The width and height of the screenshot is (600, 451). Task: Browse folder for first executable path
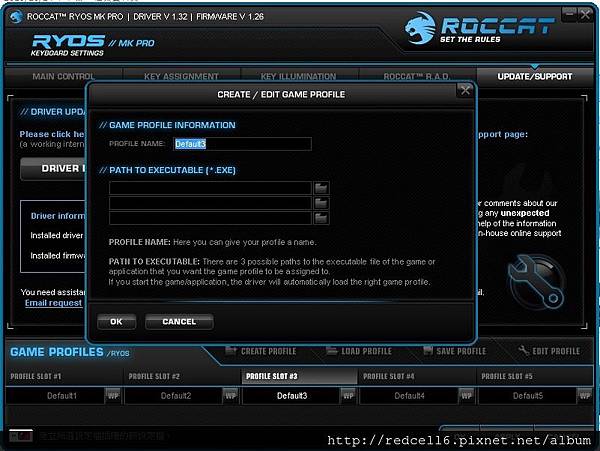pos(321,188)
